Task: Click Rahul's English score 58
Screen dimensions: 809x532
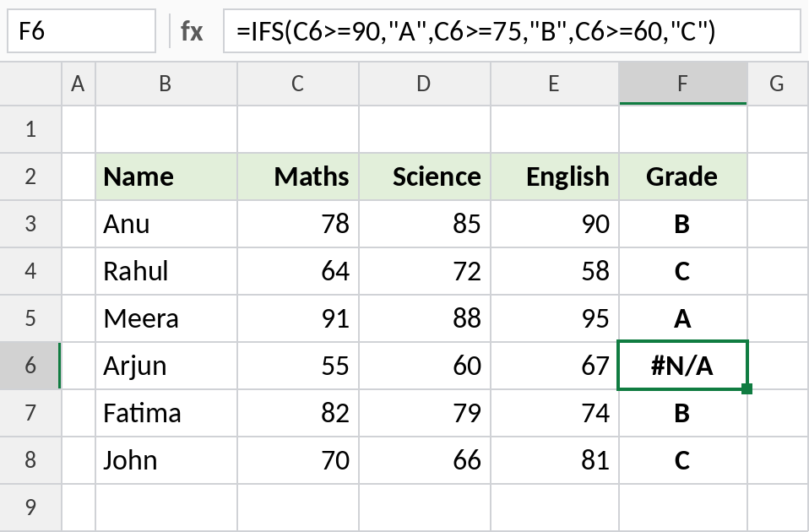Action: (x=555, y=271)
